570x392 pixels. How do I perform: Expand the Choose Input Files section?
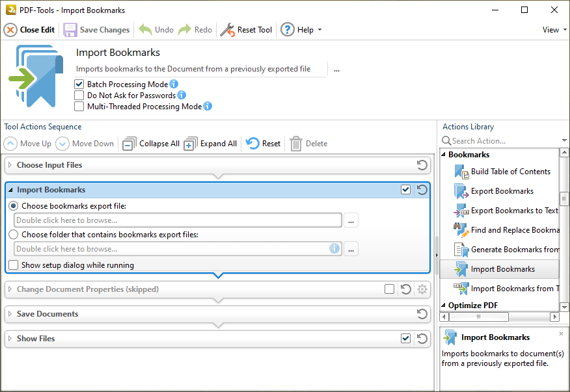click(11, 165)
